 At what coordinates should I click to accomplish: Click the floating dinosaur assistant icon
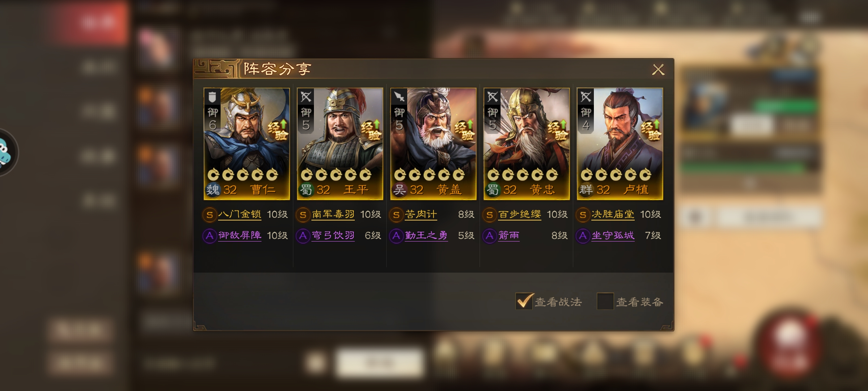click(7, 152)
